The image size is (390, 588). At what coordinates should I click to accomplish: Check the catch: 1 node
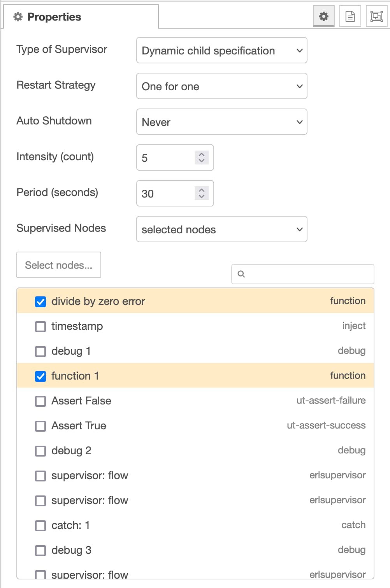[40, 526]
